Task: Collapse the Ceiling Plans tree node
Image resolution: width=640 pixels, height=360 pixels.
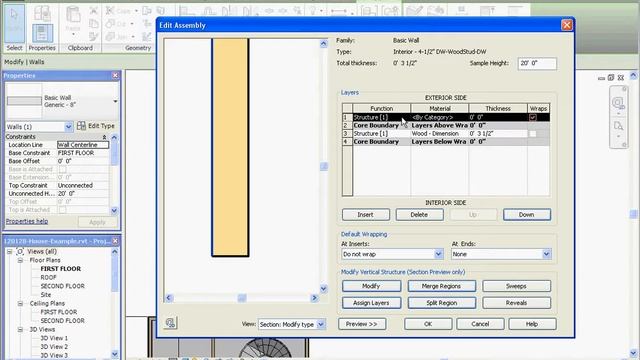Action: point(20,303)
